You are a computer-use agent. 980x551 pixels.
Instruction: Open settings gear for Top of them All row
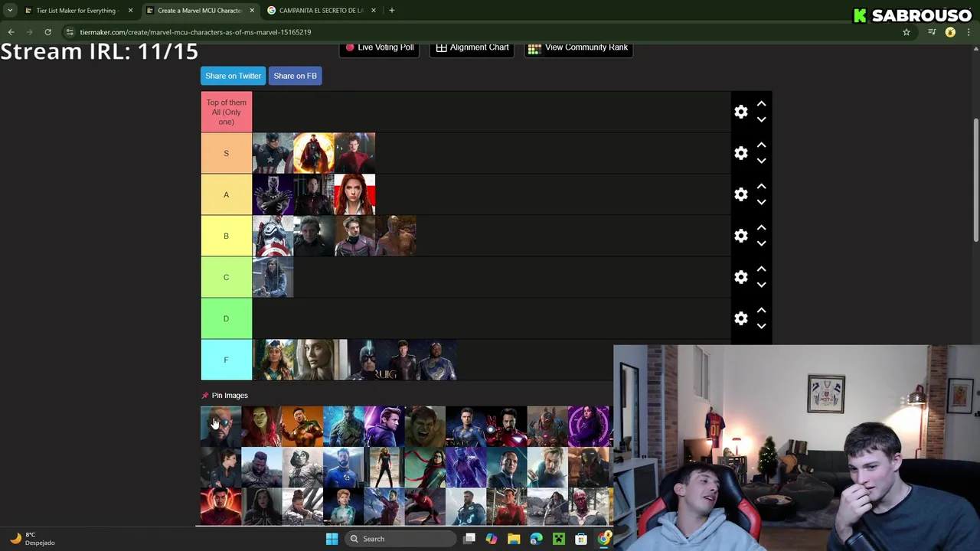coord(740,112)
